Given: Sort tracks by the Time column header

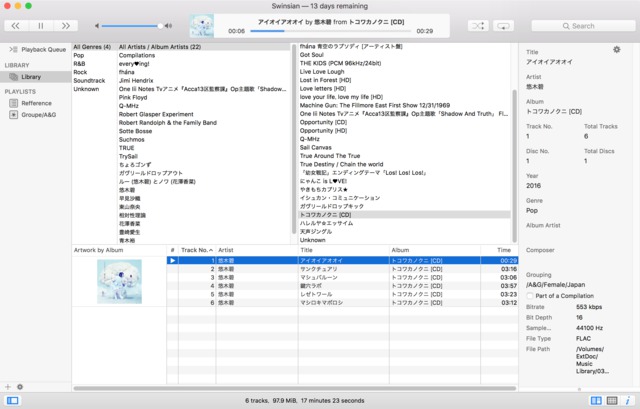Looking at the screenshot, I should 503,250.
